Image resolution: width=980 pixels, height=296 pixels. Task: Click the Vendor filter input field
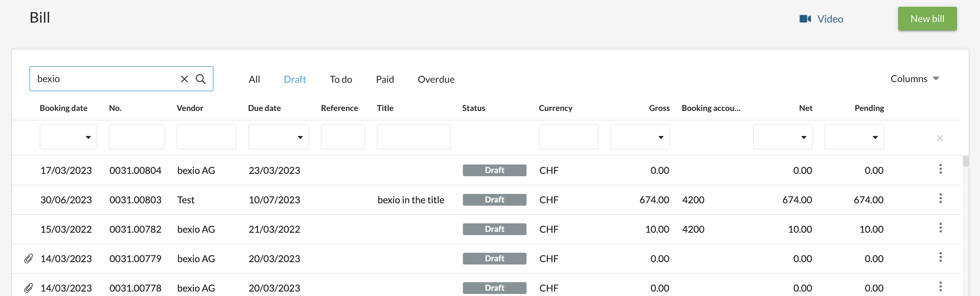click(x=206, y=137)
